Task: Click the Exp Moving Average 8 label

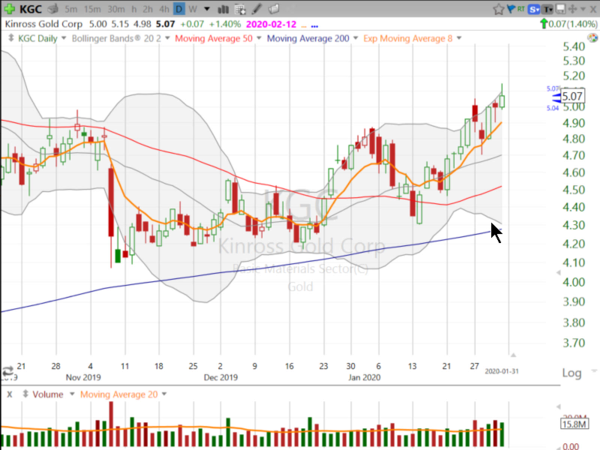Action: tap(408, 38)
